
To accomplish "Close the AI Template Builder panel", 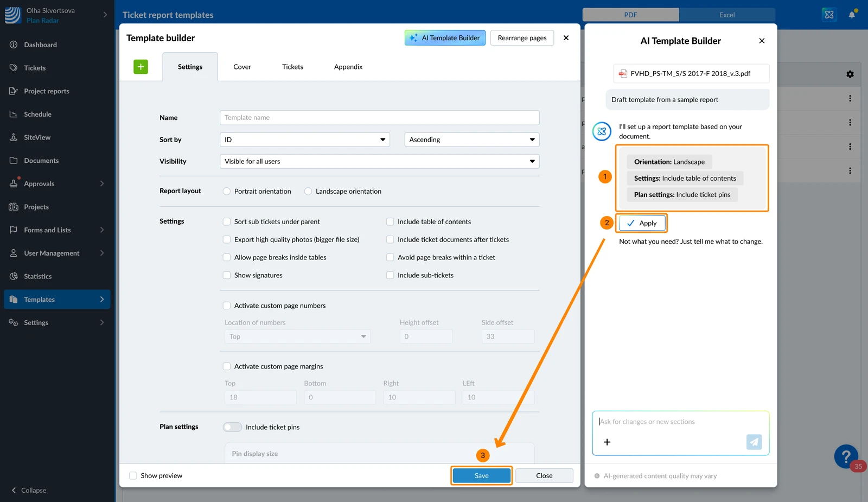I will [x=762, y=41].
